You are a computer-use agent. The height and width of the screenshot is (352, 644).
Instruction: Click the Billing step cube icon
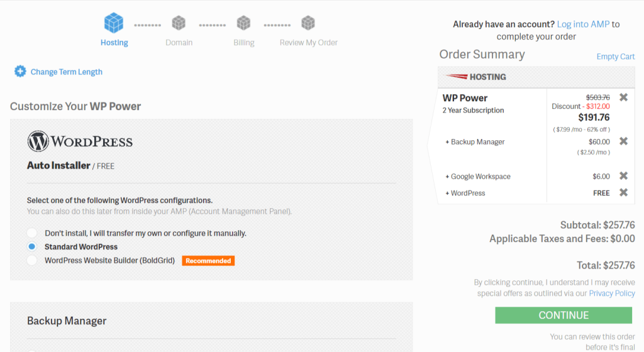click(x=243, y=23)
